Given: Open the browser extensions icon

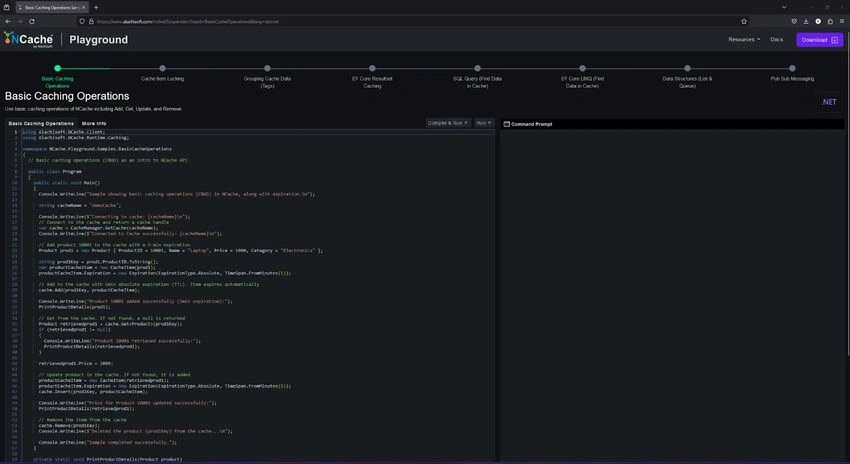Looking at the screenshot, I should pos(830,22).
